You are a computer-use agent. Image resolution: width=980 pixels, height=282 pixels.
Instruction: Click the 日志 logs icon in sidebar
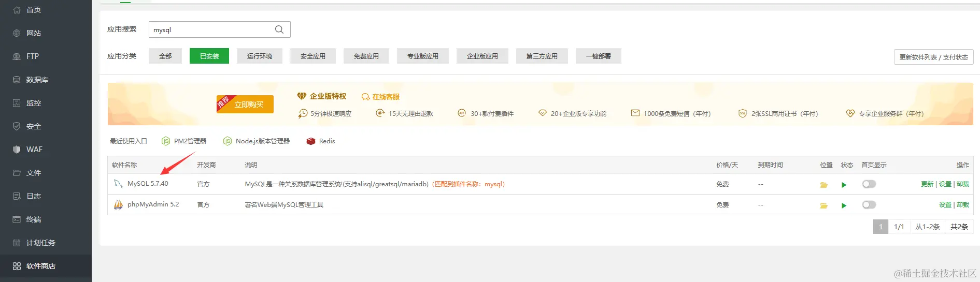click(17, 196)
